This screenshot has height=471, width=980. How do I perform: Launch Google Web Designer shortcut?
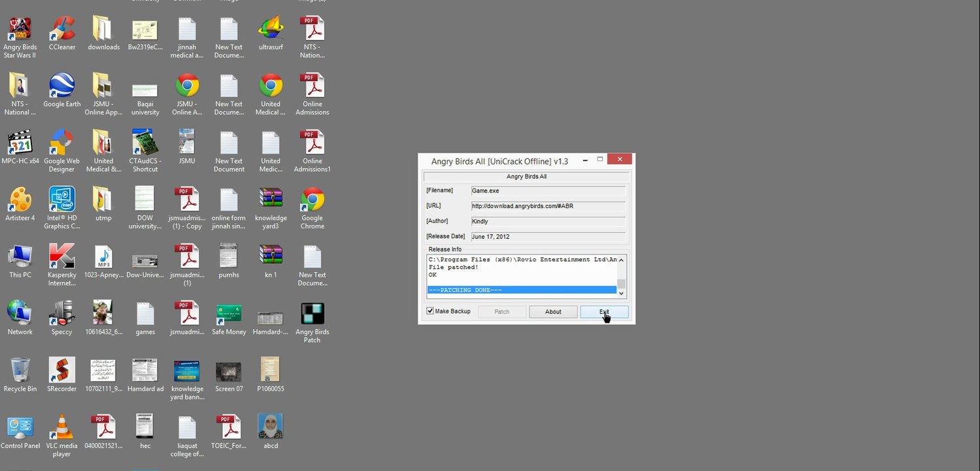(61, 143)
